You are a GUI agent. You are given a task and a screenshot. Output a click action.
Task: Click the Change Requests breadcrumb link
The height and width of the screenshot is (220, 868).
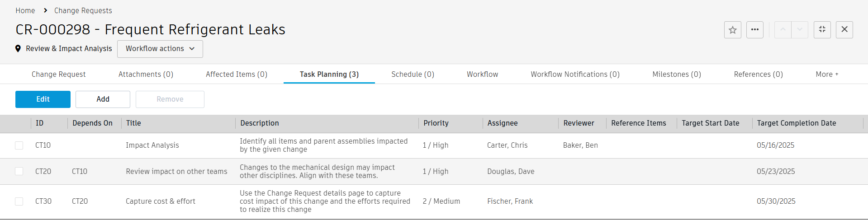coord(83,10)
